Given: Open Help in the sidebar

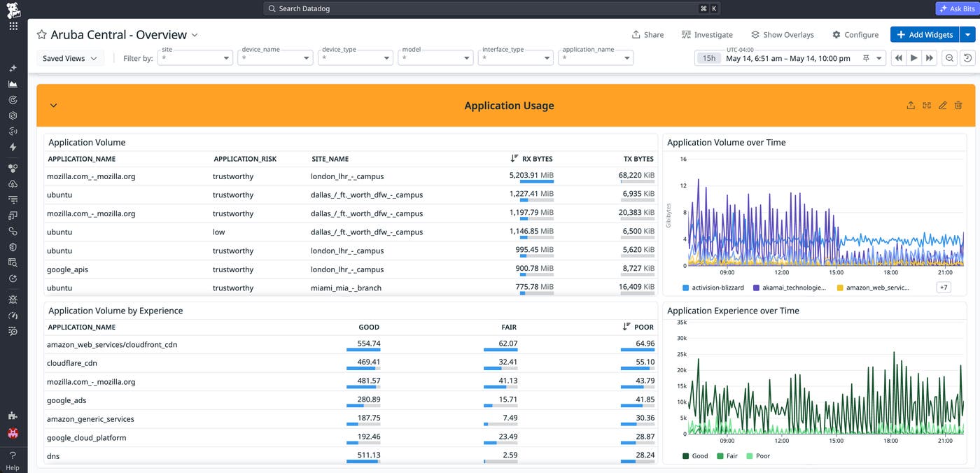Looking at the screenshot, I should pyautogui.click(x=13, y=460).
